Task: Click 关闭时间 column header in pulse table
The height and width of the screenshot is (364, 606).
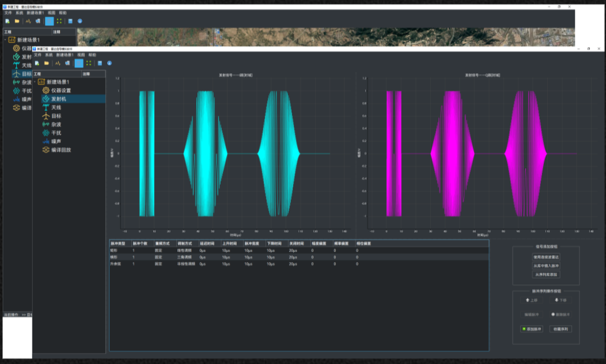Action: coord(299,244)
